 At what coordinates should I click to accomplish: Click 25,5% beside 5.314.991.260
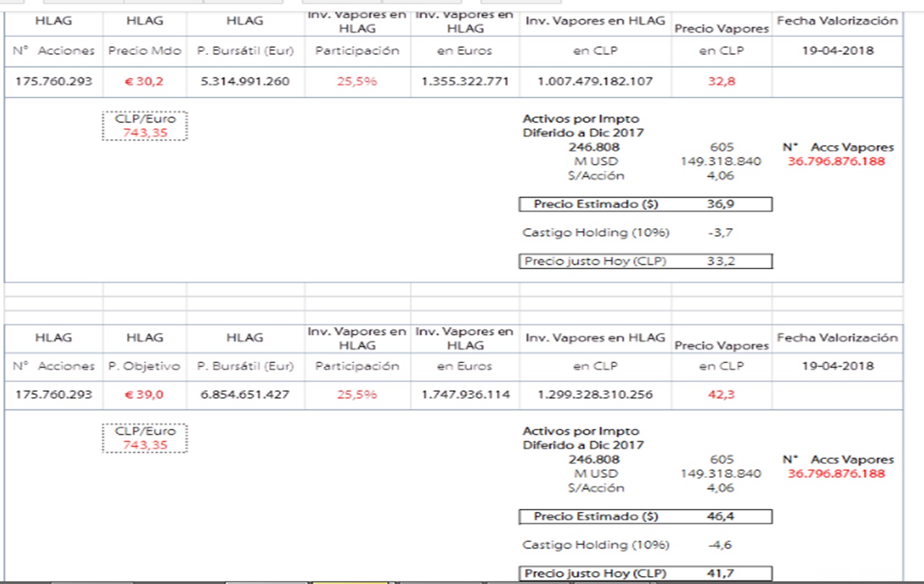(357, 82)
